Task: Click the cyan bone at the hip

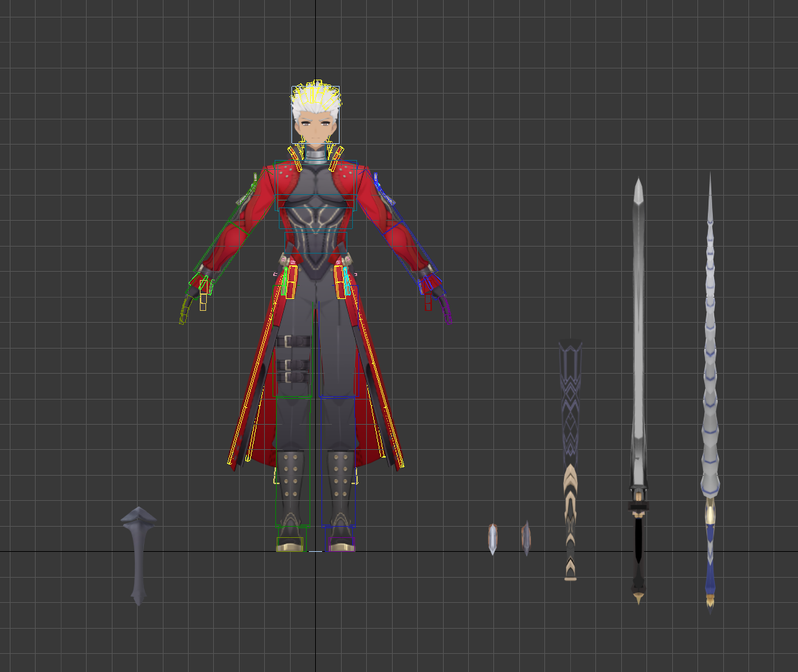Action: click(347, 281)
